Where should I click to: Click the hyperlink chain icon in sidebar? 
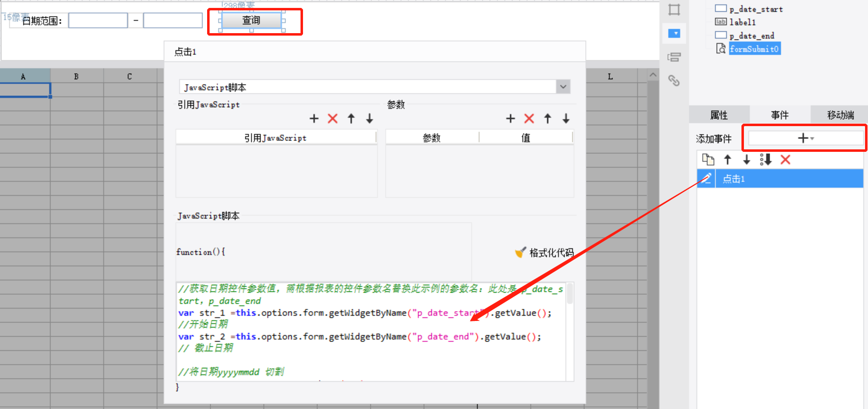pos(674,80)
